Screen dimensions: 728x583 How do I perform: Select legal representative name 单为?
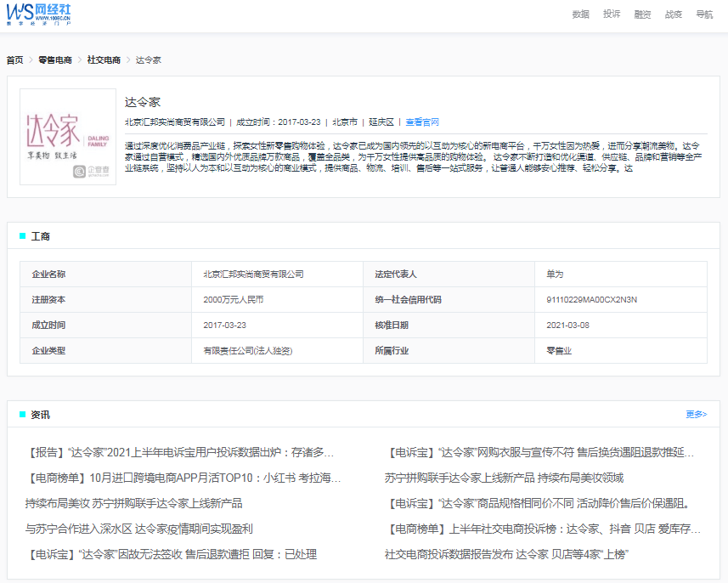pos(555,275)
